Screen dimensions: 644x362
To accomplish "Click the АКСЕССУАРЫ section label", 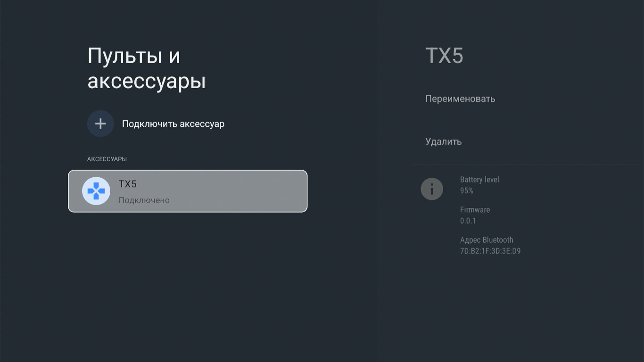I will 107,159.
